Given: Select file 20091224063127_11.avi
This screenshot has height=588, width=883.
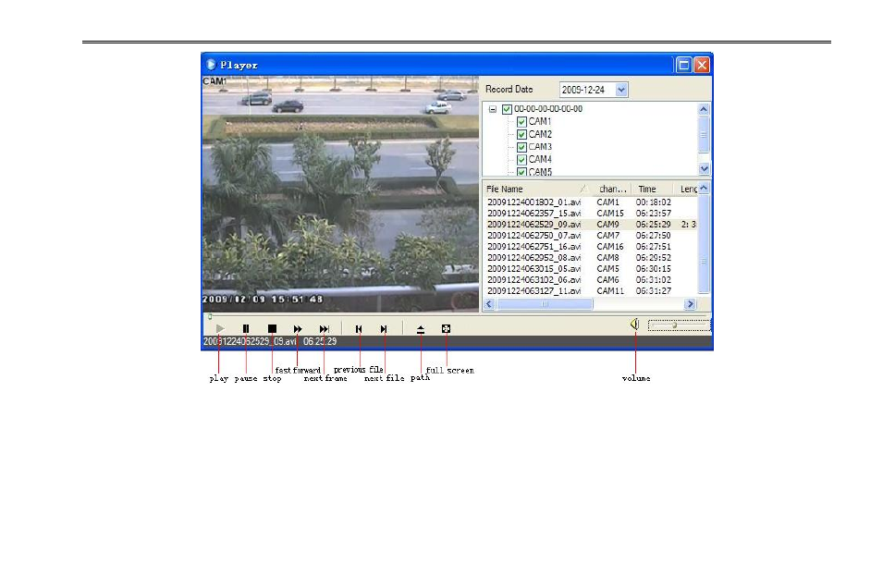Looking at the screenshot, I should [533, 291].
